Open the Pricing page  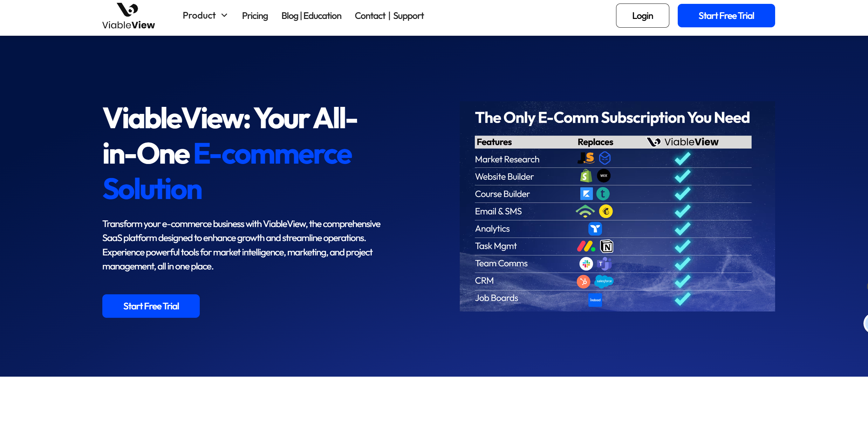point(255,16)
